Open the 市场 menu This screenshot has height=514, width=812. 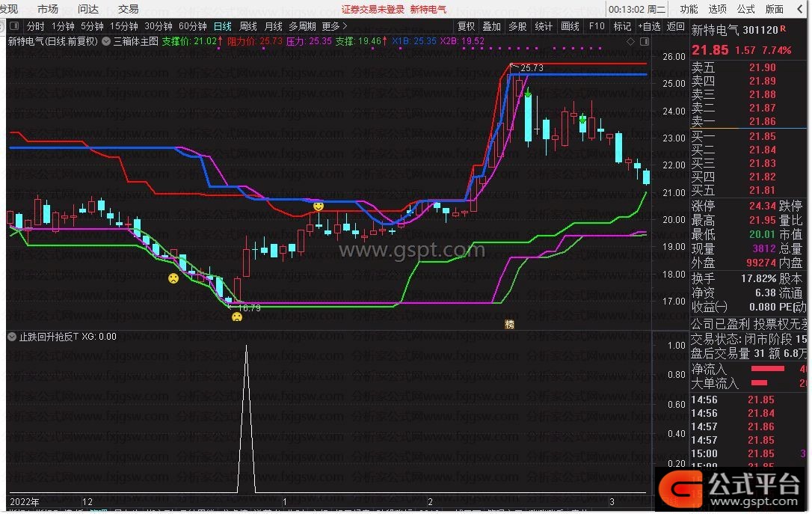(x=48, y=9)
